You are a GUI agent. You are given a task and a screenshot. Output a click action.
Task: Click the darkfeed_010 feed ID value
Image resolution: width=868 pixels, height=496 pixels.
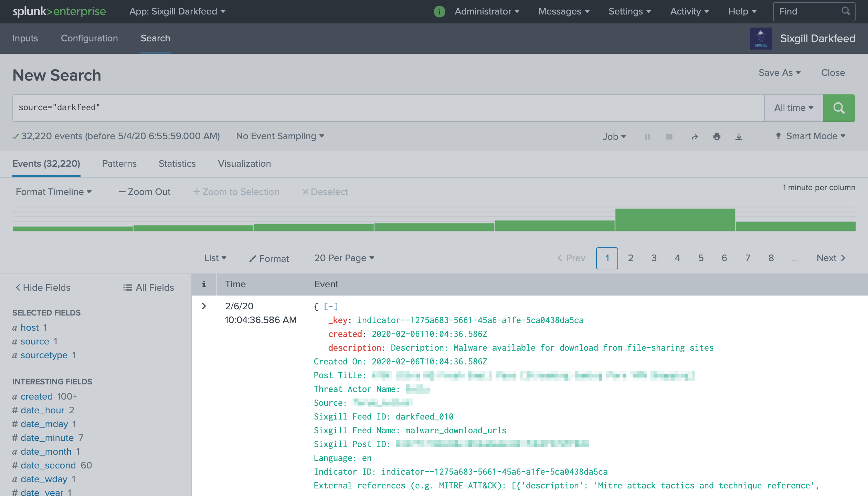click(424, 417)
